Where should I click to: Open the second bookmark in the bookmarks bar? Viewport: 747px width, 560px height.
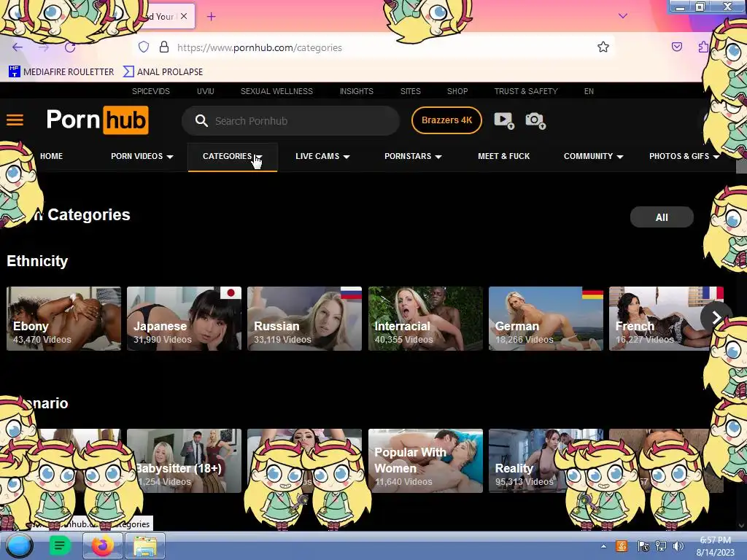click(163, 72)
